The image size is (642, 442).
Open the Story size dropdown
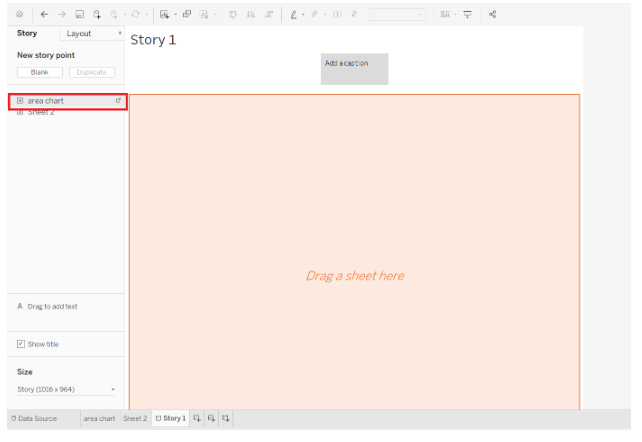click(66, 389)
